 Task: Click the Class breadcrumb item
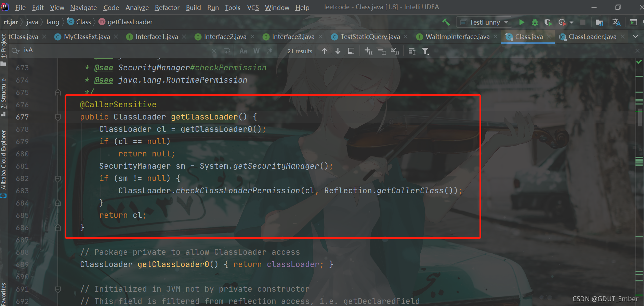pyautogui.click(x=79, y=22)
